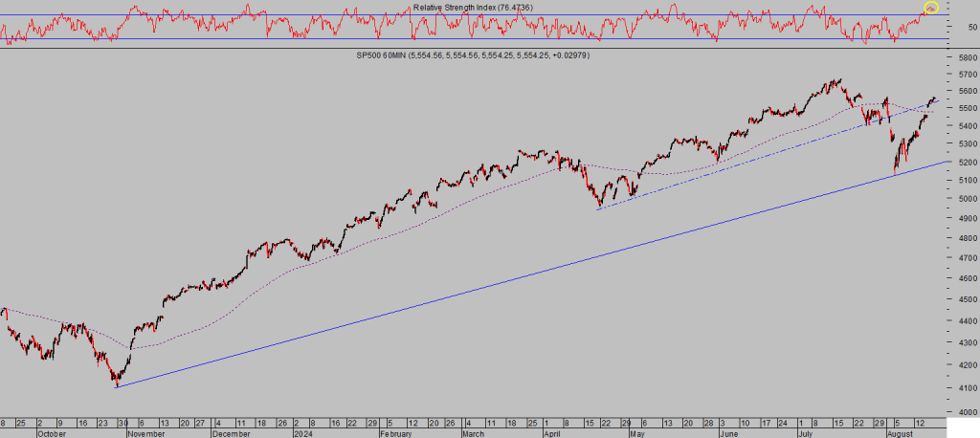Click the April month label

551,432
